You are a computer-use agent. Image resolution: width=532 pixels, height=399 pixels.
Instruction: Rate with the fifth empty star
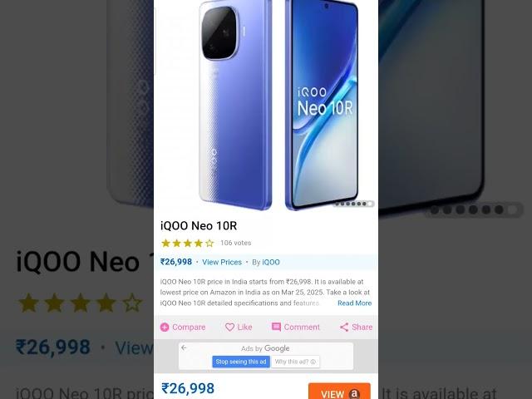click(x=209, y=243)
